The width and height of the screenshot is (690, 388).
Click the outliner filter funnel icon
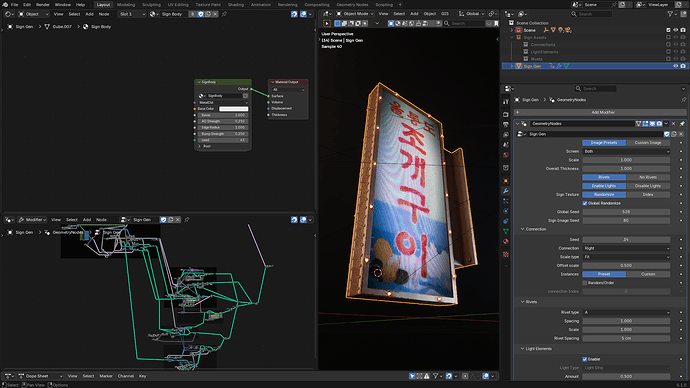(x=670, y=14)
